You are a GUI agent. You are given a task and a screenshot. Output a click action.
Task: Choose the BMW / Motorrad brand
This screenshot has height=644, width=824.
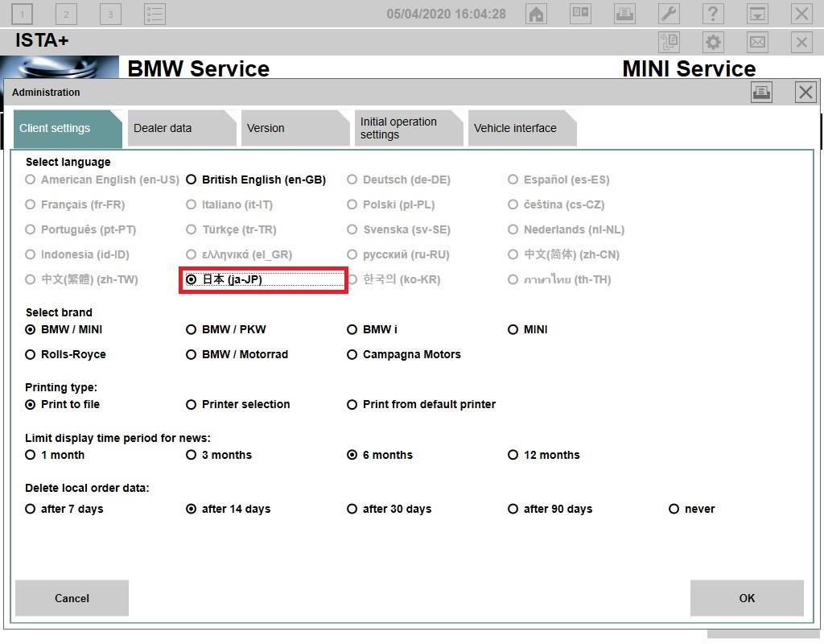click(x=237, y=354)
